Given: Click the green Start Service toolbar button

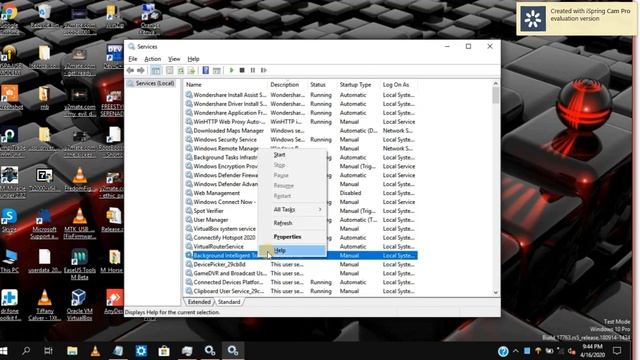Looking at the screenshot, I should (x=231, y=70).
